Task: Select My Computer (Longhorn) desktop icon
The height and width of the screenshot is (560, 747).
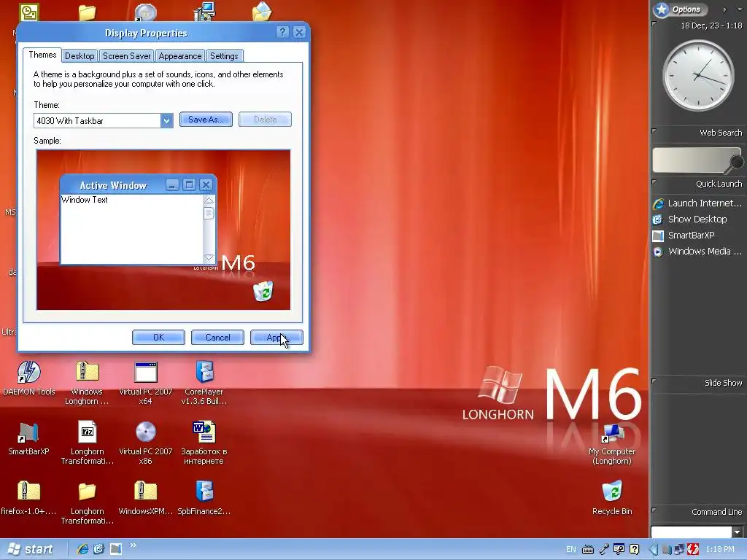Action: 612,444
